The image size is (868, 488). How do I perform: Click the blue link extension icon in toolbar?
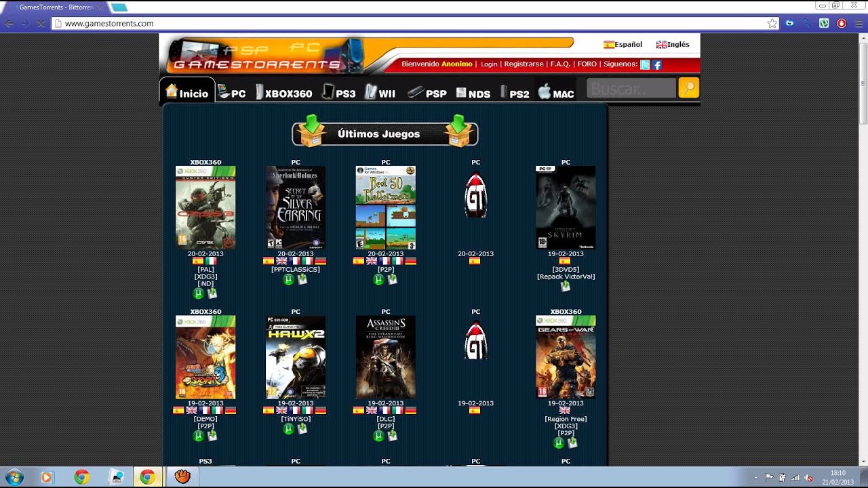[x=789, y=23]
